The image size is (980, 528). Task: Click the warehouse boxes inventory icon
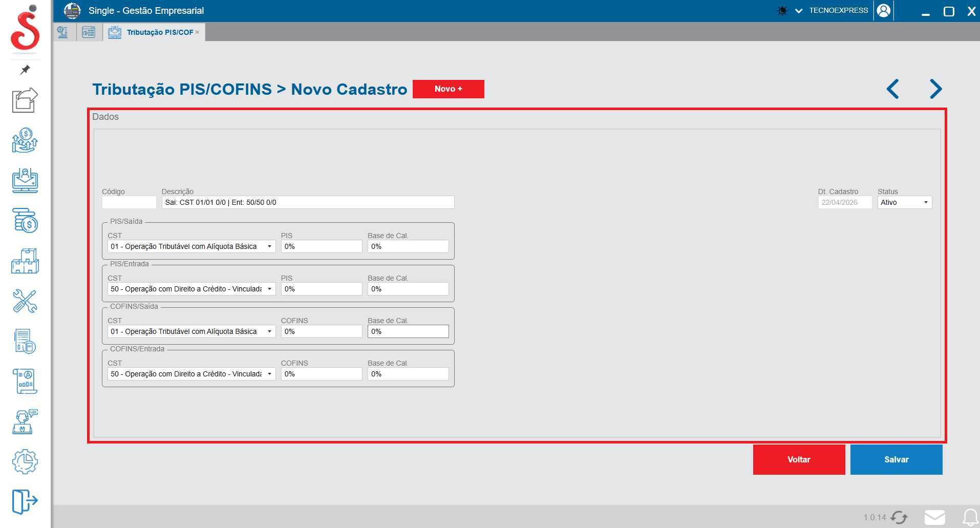tap(25, 261)
